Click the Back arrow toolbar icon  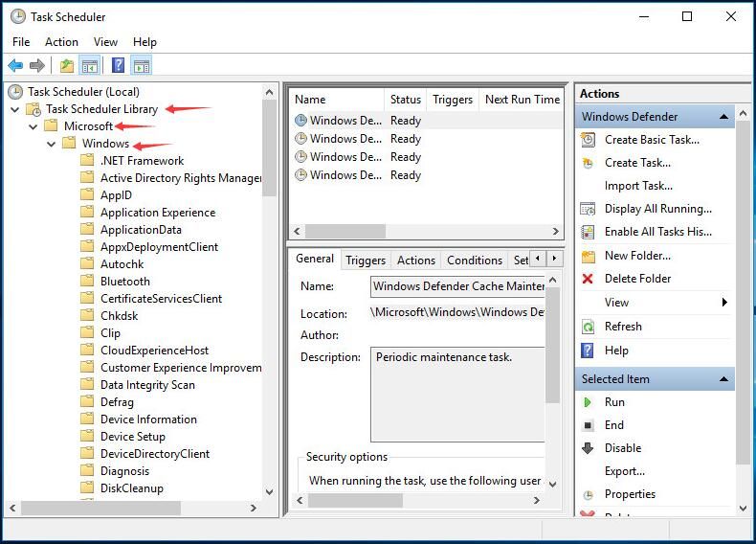(15, 66)
